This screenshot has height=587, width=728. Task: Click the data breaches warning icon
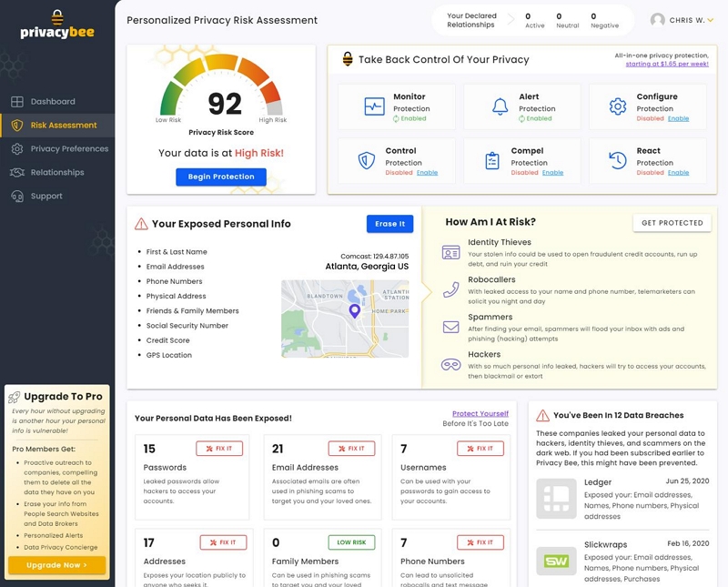pyautogui.click(x=542, y=416)
